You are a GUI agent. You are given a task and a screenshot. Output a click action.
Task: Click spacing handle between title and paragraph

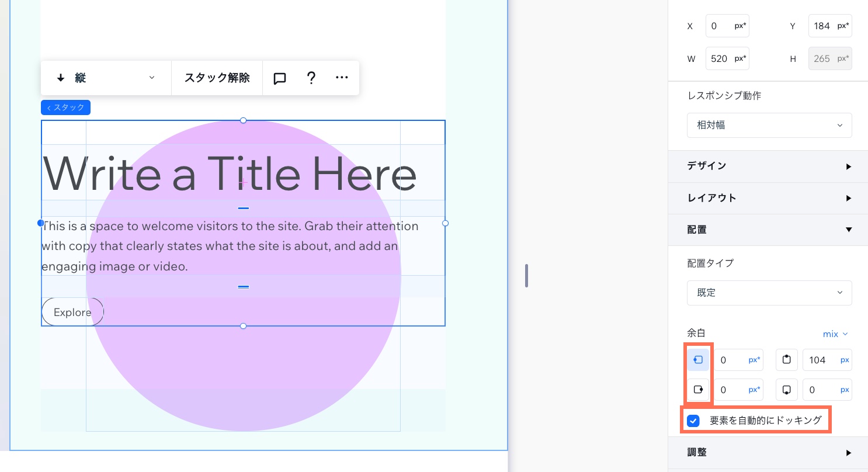[243, 209]
